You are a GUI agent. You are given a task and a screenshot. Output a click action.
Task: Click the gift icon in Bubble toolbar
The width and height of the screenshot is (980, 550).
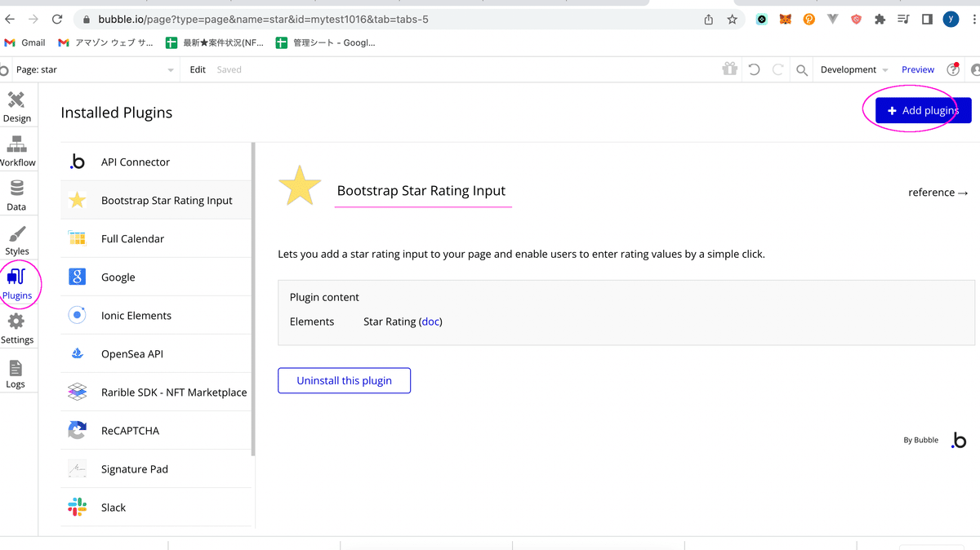click(x=729, y=69)
